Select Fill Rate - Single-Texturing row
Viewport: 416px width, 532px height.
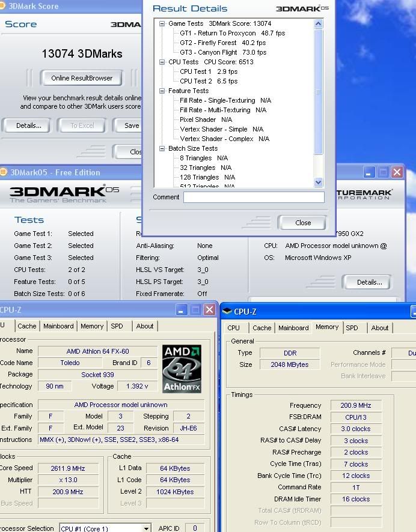pos(225,100)
